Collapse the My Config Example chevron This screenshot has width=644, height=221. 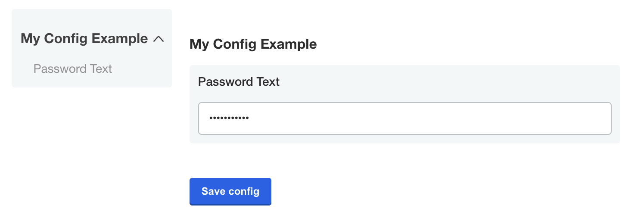pos(159,39)
